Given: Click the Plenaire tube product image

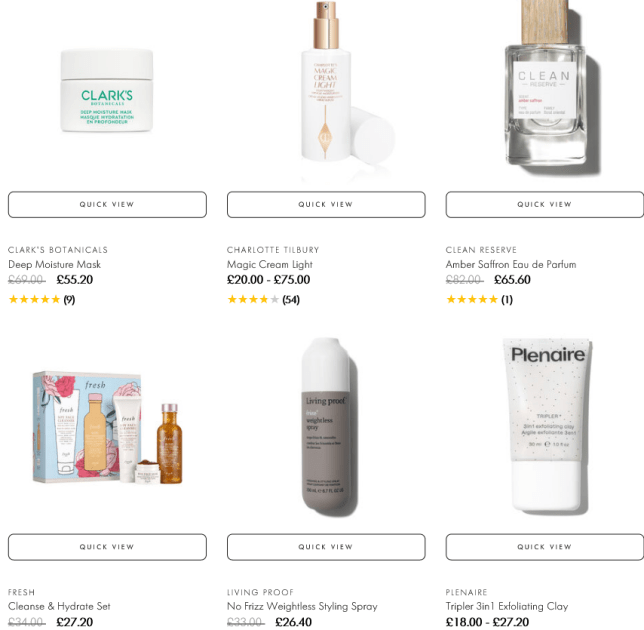Looking at the screenshot, I should click(x=547, y=425).
